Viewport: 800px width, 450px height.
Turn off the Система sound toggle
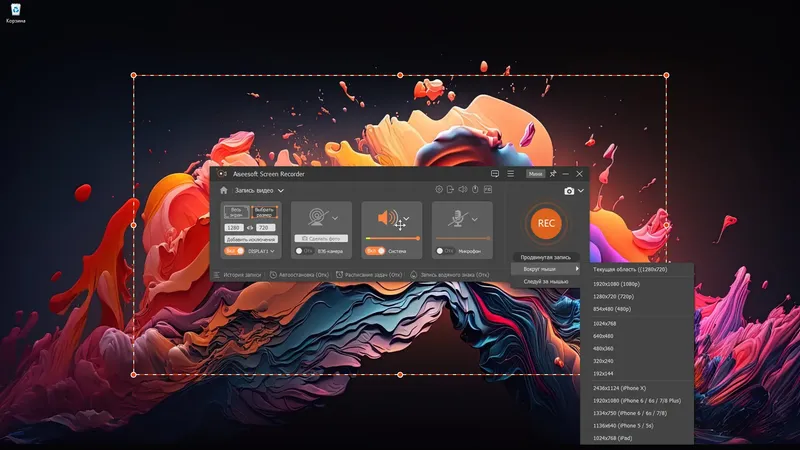(x=375, y=251)
